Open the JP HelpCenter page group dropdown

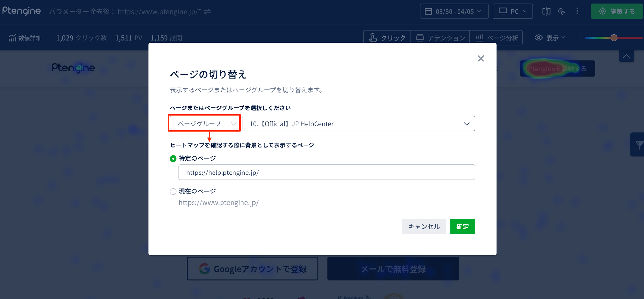(x=358, y=124)
